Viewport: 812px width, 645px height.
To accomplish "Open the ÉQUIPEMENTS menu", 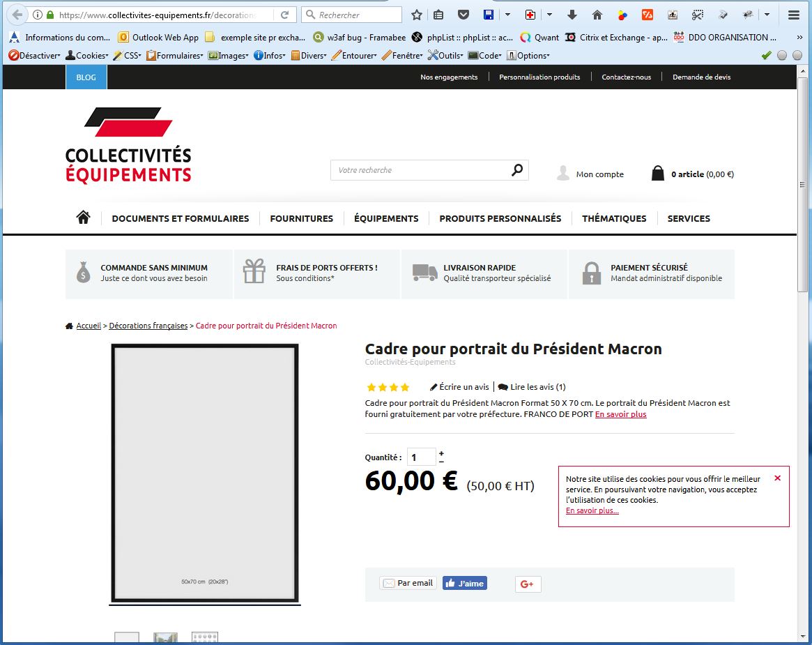I will pos(386,218).
